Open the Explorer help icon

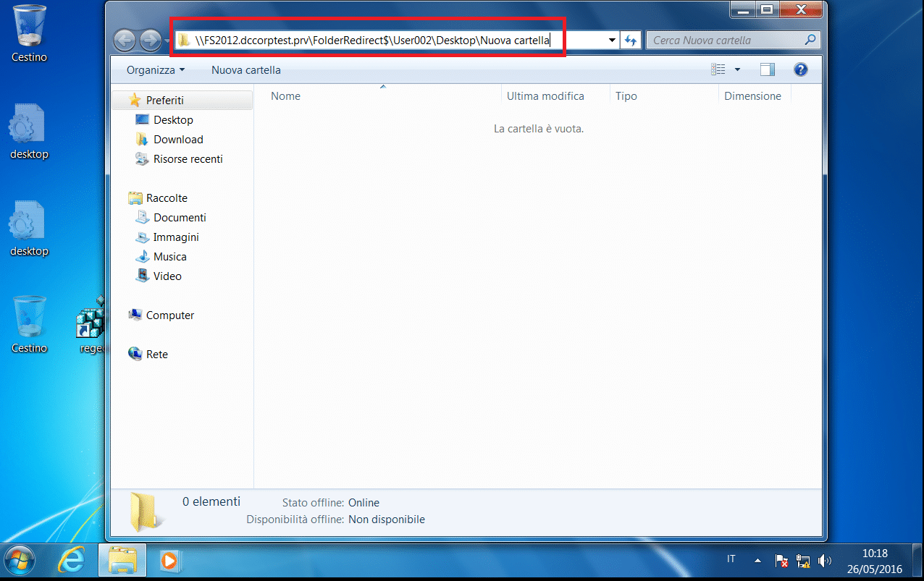(x=800, y=70)
